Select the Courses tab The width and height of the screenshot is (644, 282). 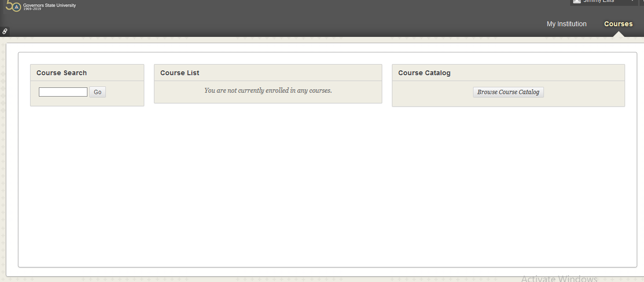pyautogui.click(x=618, y=24)
